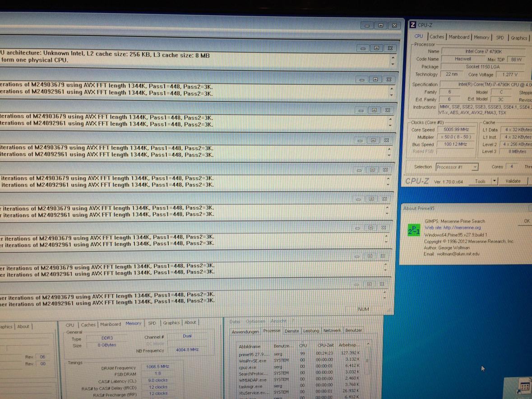Open the Mainboard tab in top CPU-Z window
The width and height of the screenshot is (532, 399).
pos(459,37)
